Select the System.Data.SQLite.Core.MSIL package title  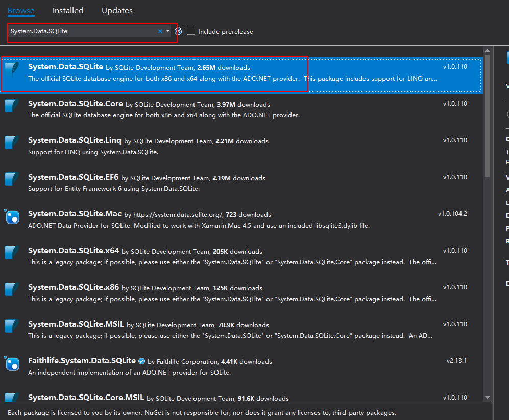point(86,397)
